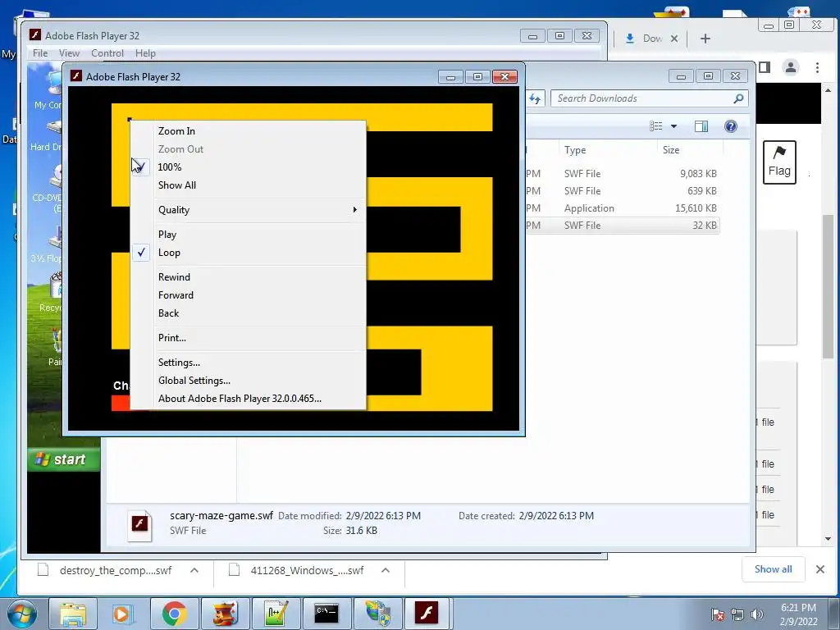Open File menu in back Flash Player window
Screen dimensions: 840x630
pyautogui.click(x=40, y=53)
